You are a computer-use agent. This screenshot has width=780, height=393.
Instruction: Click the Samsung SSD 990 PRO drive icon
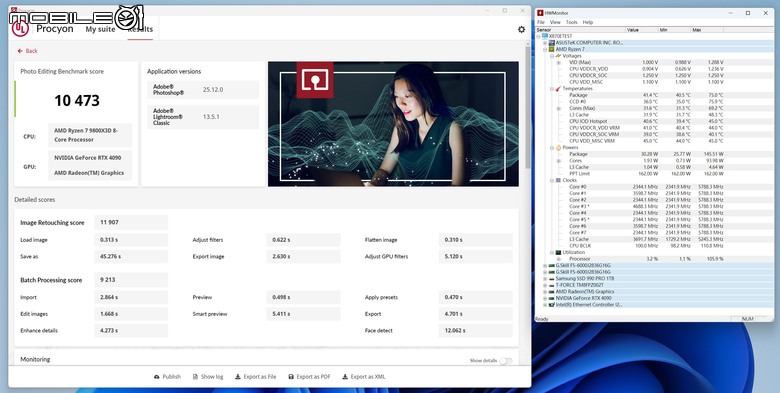click(x=552, y=279)
